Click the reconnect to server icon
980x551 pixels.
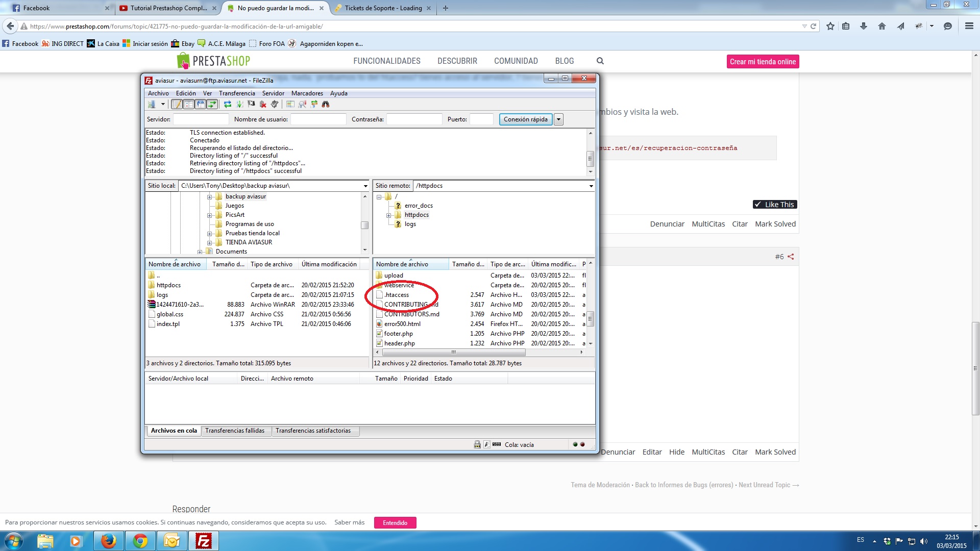(x=275, y=104)
